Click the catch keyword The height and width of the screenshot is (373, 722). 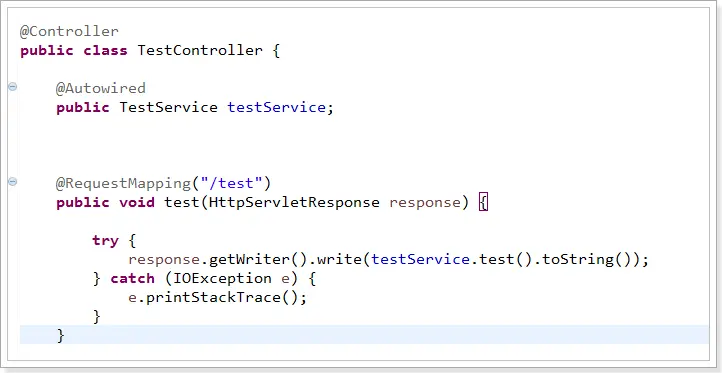pos(133,279)
